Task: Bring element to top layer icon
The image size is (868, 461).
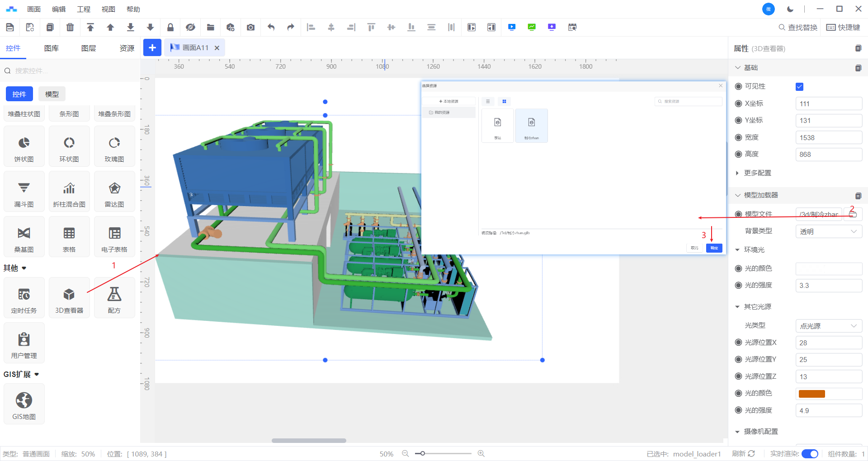Action: (90, 27)
